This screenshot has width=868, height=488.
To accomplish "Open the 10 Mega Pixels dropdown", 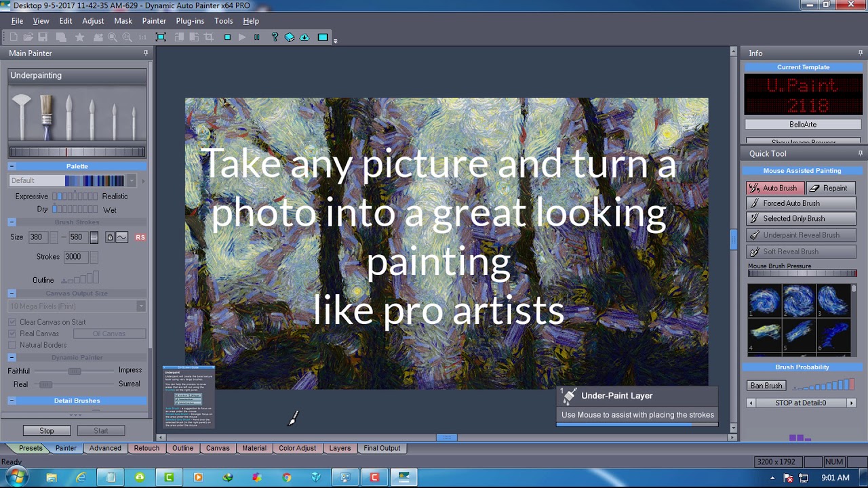I will (140, 306).
